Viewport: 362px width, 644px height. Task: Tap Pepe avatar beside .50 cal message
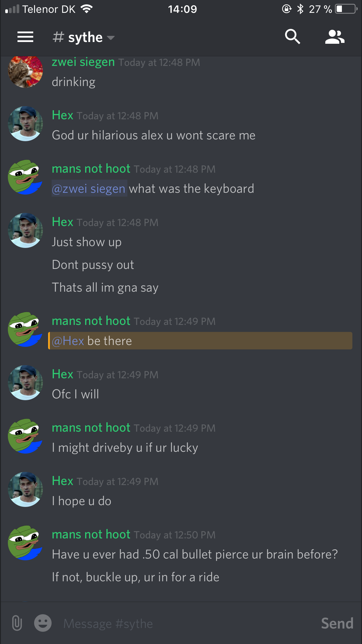click(x=25, y=543)
